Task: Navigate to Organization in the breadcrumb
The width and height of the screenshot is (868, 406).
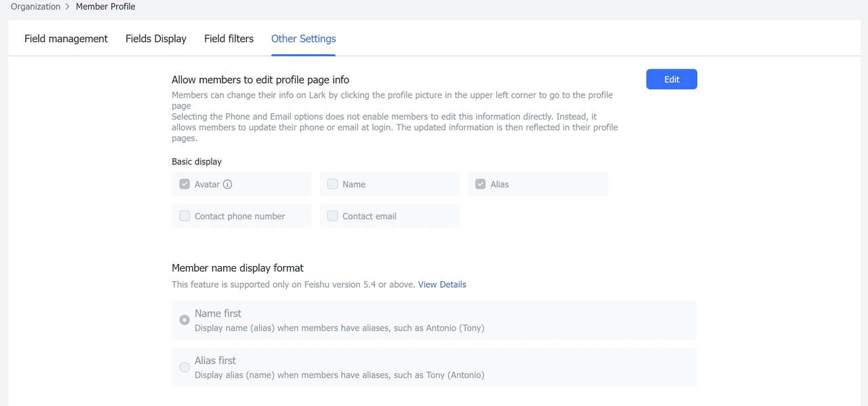Action: click(35, 7)
